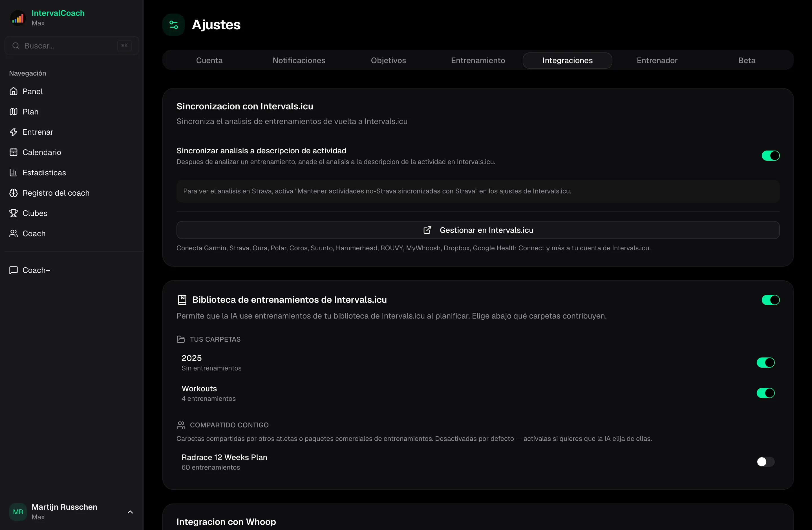The height and width of the screenshot is (530, 812).
Task: Click the external link icon in Gestionar button
Action: (427, 230)
